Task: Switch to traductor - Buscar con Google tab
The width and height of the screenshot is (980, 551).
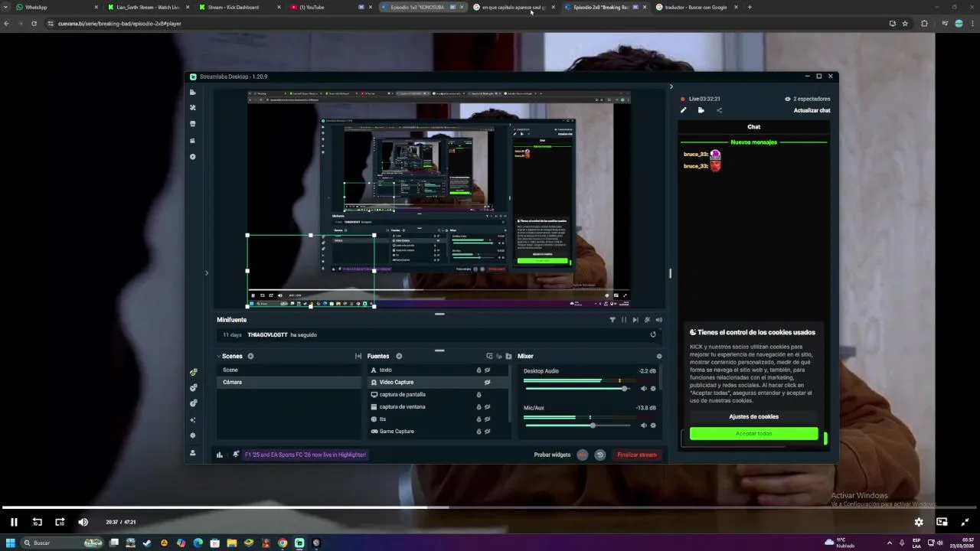Action: (x=695, y=7)
